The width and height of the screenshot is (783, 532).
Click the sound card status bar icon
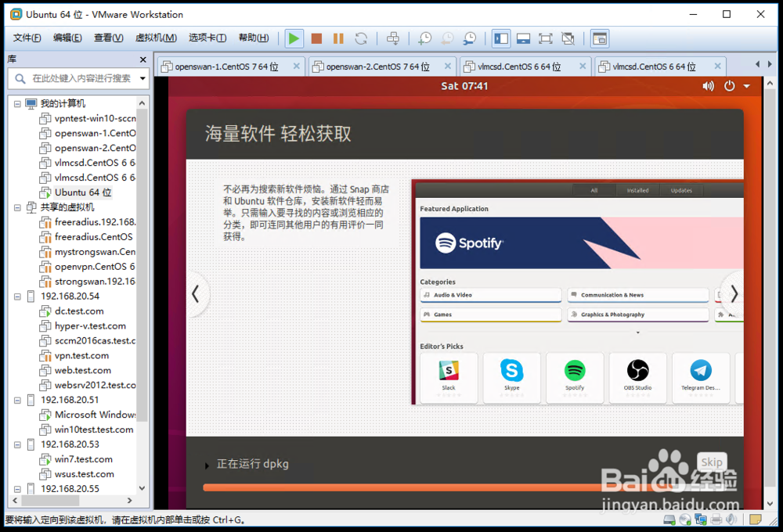click(x=731, y=519)
